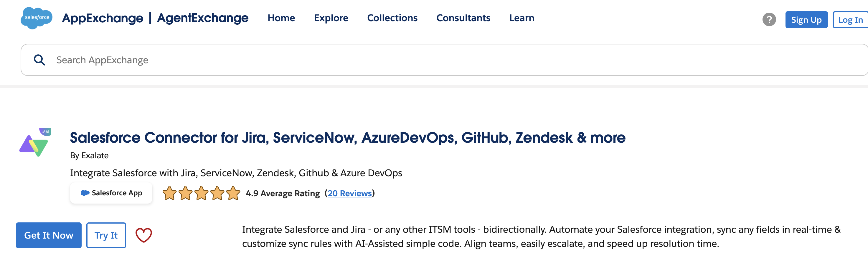Click 'Integrate Salesforce with Jira' tagline
The height and width of the screenshot is (253, 868).
click(x=236, y=173)
